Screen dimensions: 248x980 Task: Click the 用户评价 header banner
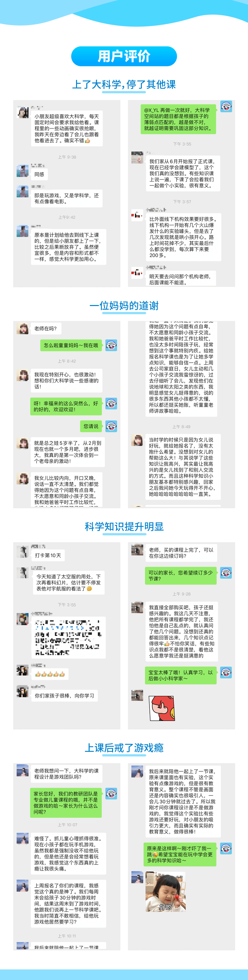point(124,56)
